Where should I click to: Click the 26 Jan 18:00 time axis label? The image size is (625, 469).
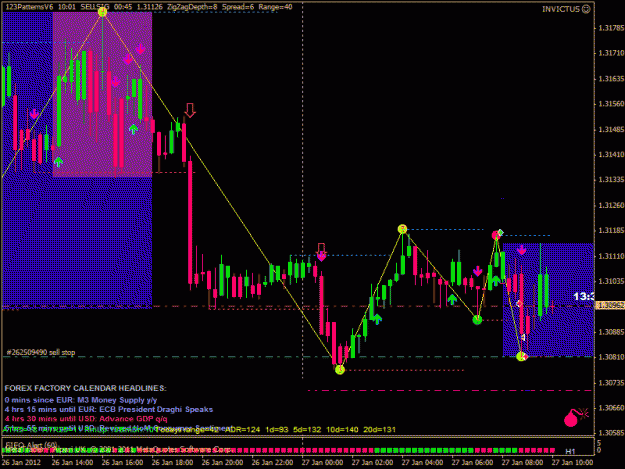coord(172,463)
